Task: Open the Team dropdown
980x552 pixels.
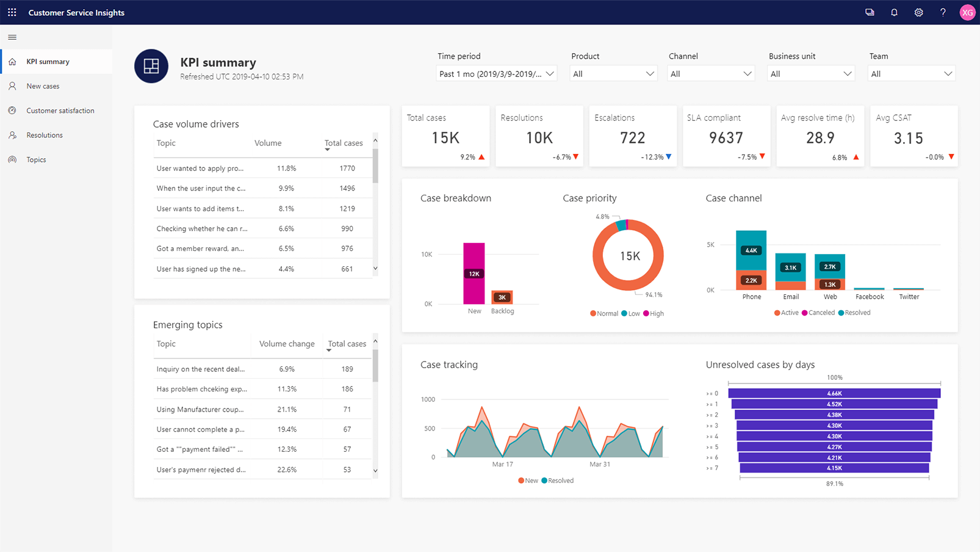Action: tap(911, 73)
